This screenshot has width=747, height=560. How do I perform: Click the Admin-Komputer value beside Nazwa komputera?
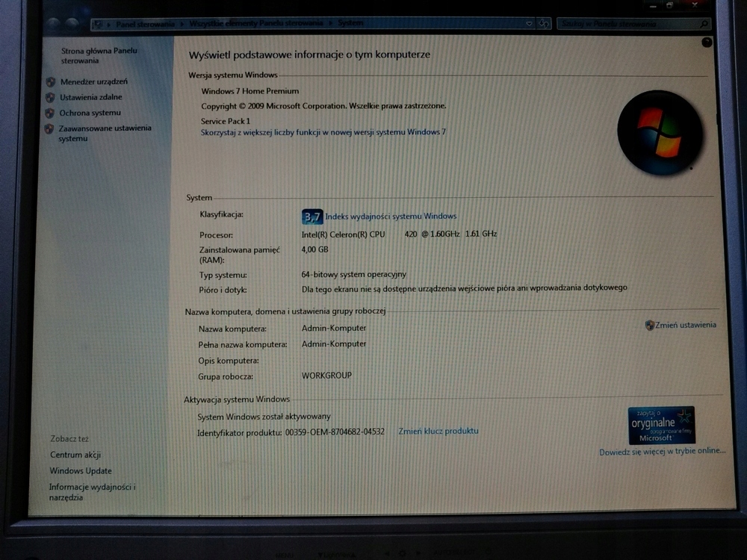pos(334,328)
